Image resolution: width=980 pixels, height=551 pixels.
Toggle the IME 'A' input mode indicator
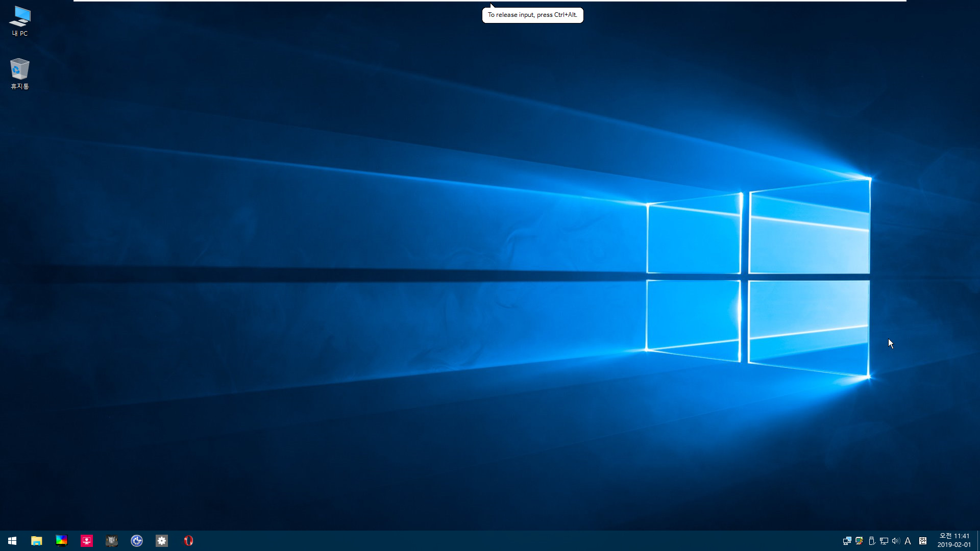pos(908,541)
